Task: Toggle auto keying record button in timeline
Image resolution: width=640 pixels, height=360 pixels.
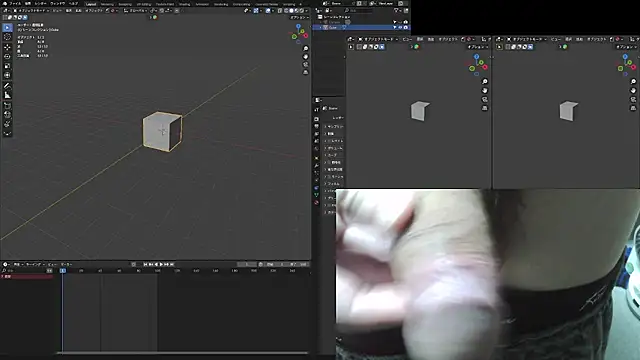Action: tap(133, 264)
